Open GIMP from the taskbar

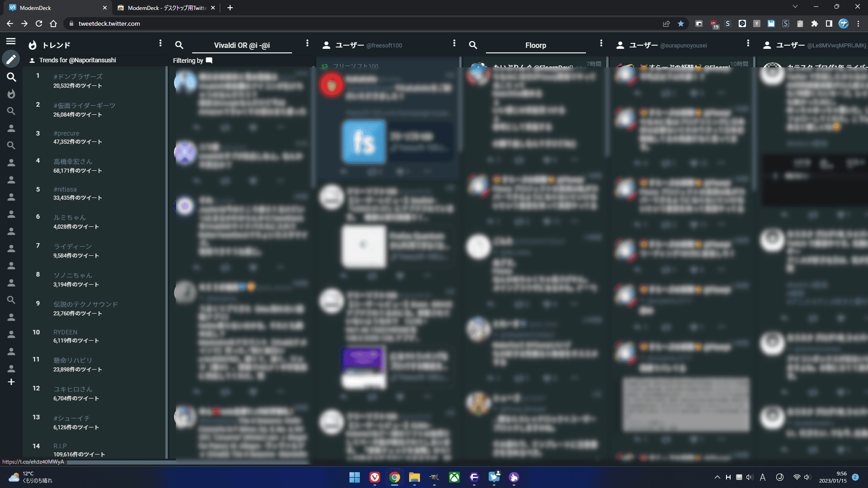[434, 477]
